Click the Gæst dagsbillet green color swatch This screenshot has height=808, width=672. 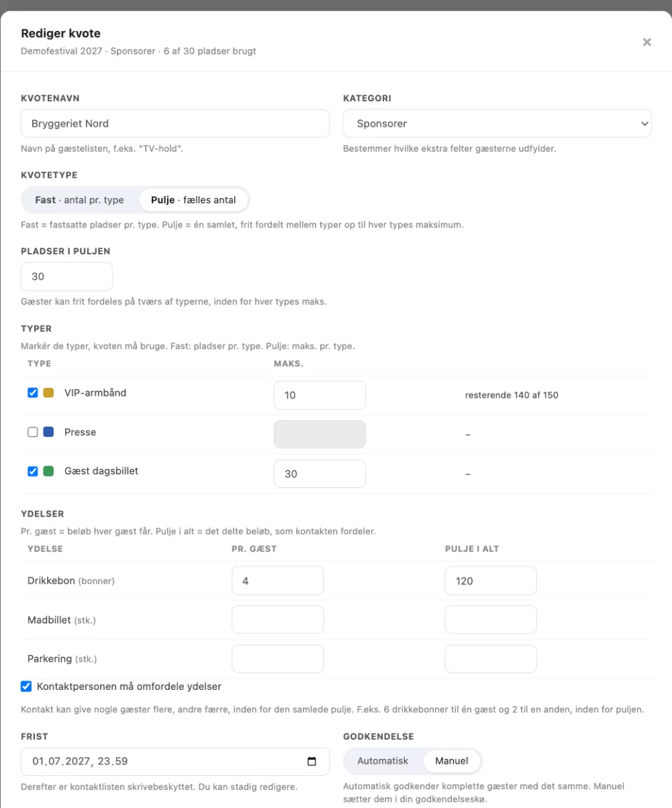[48, 471]
